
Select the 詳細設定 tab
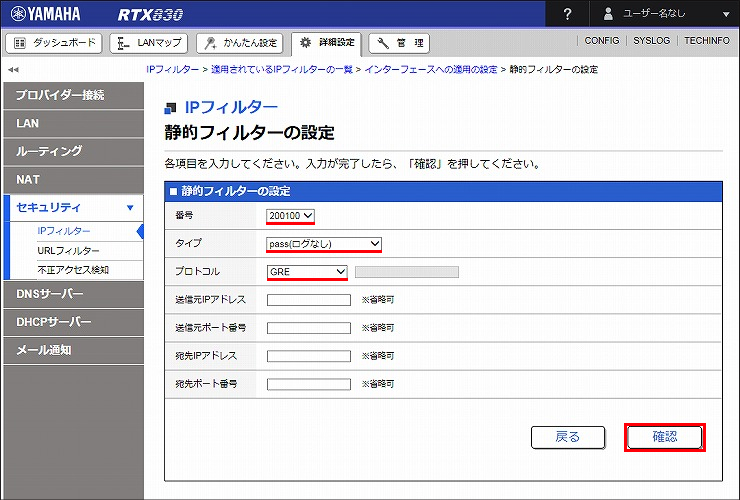click(x=326, y=43)
